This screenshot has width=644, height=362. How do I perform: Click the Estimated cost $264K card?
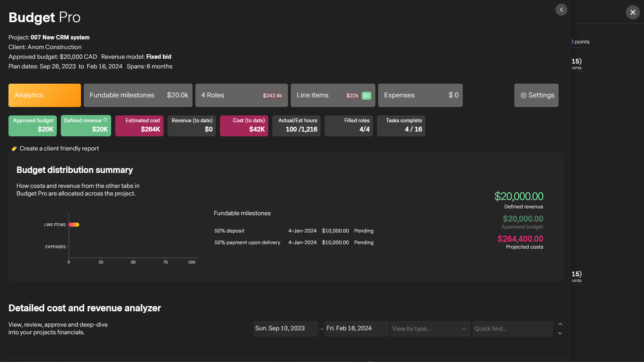point(139,126)
